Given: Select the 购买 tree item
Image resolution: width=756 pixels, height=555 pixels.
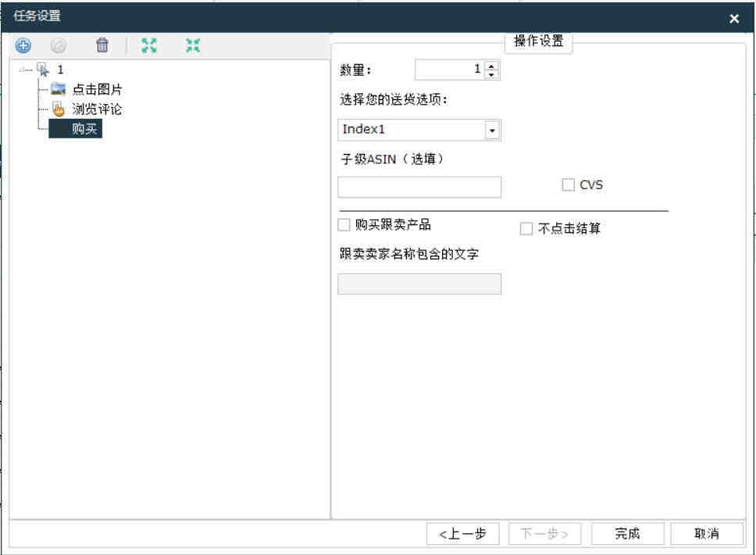Looking at the screenshot, I should [75, 129].
